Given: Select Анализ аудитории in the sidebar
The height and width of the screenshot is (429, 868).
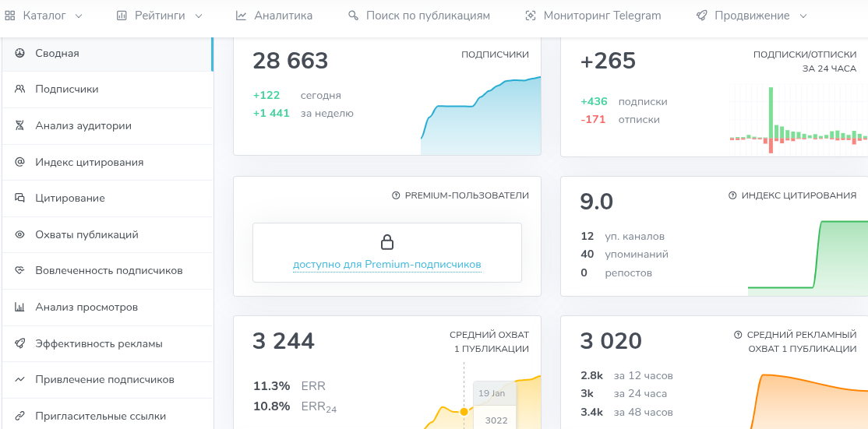Looking at the screenshot, I should click(x=108, y=125).
